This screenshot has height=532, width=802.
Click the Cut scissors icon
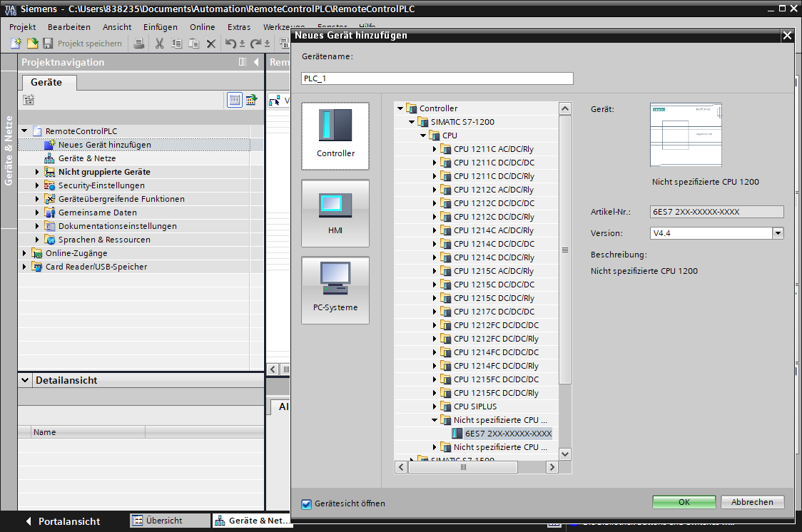pyautogui.click(x=160, y=44)
